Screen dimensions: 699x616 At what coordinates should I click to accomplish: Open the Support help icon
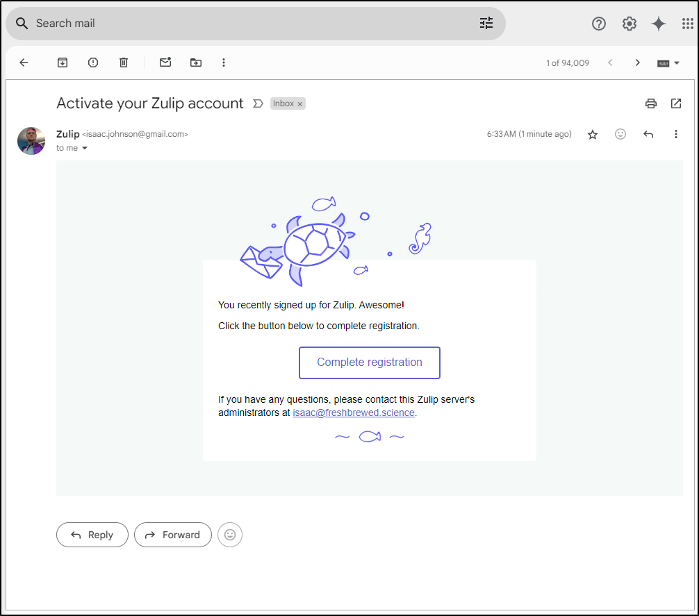tap(599, 24)
